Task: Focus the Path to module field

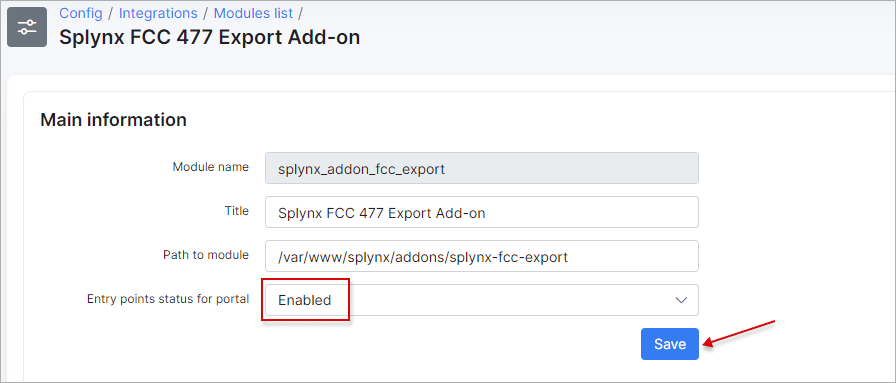Action: tap(482, 256)
